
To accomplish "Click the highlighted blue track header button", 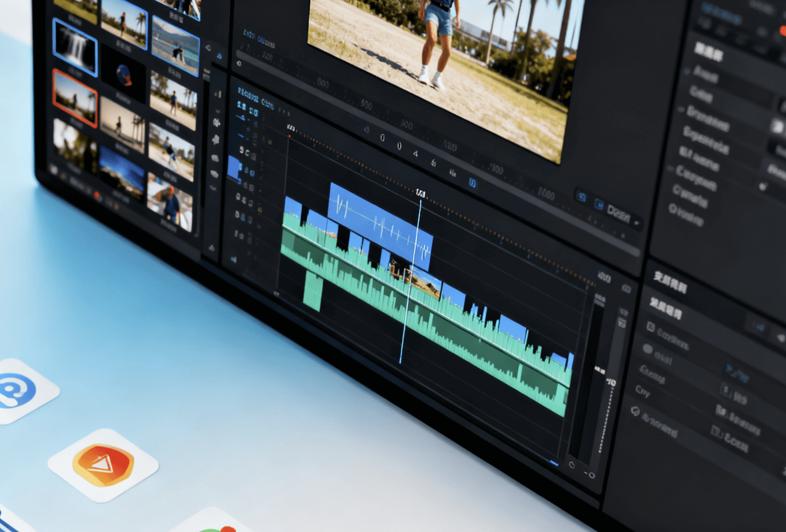I will [x=234, y=168].
